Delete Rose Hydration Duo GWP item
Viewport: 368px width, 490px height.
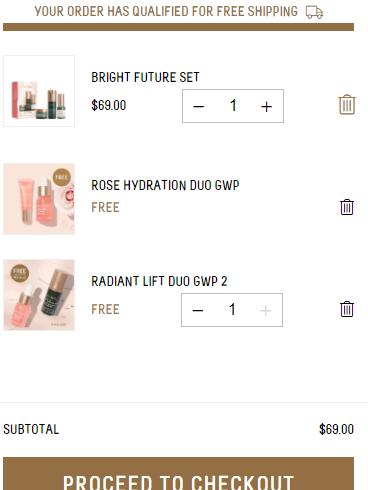click(347, 207)
